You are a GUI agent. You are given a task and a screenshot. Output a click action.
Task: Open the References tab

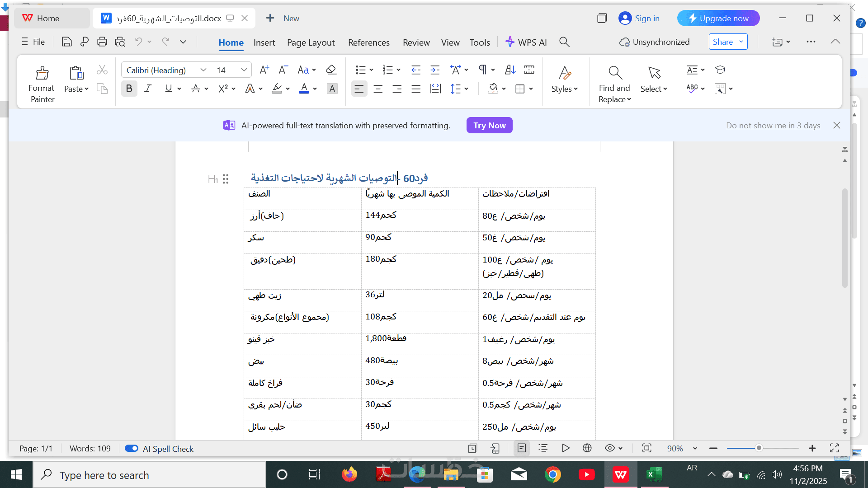click(x=368, y=42)
